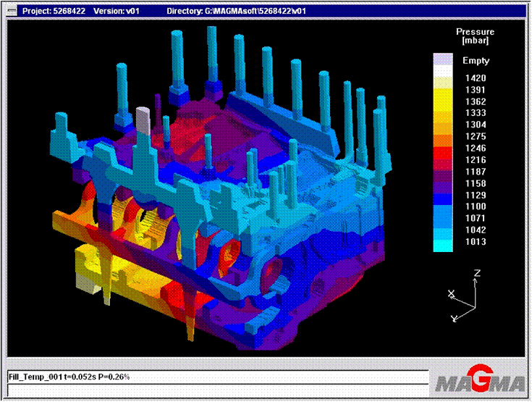
Task: Click the X axis label
Action: click(451, 293)
